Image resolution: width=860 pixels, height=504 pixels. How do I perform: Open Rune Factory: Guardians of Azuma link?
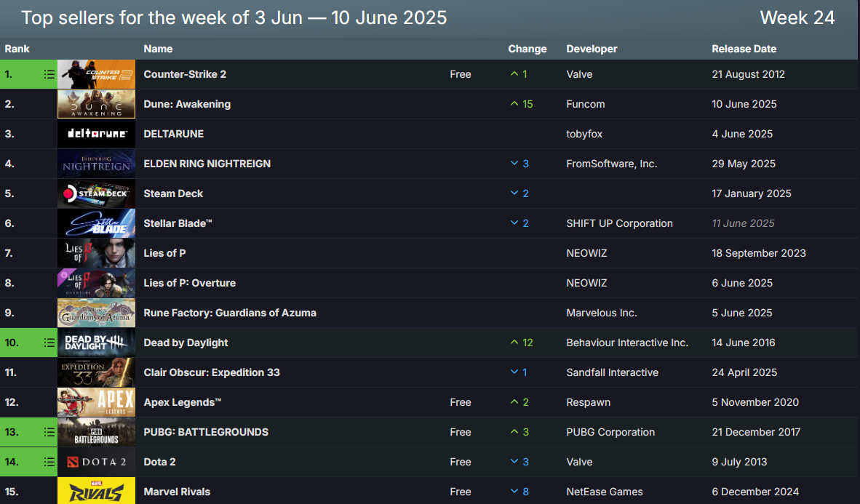tap(230, 313)
